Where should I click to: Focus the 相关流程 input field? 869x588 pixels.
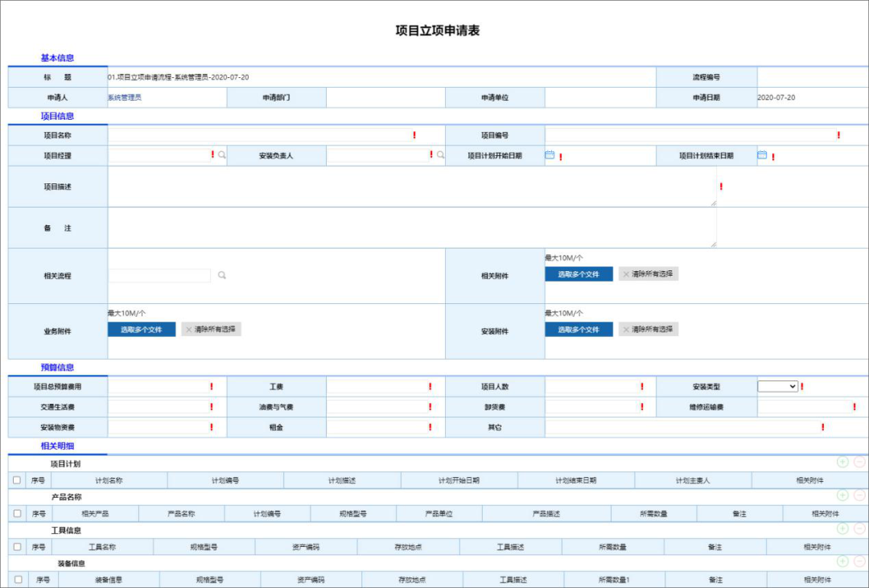coord(159,275)
